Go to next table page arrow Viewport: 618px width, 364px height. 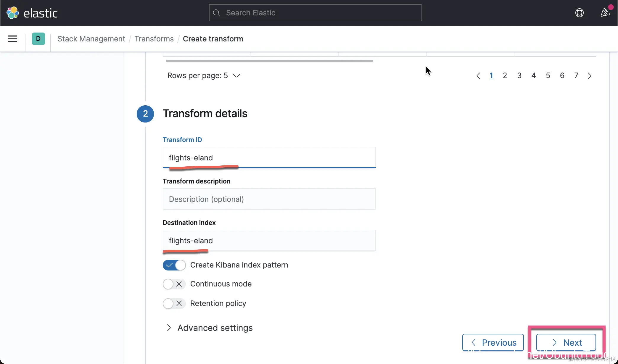tap(589, 76)
